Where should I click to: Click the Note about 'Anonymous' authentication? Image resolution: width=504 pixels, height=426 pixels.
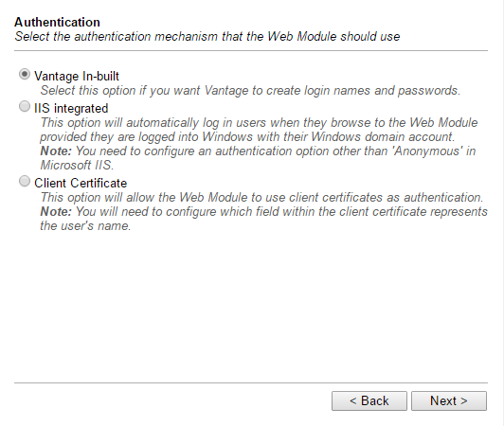click(258, 151)
